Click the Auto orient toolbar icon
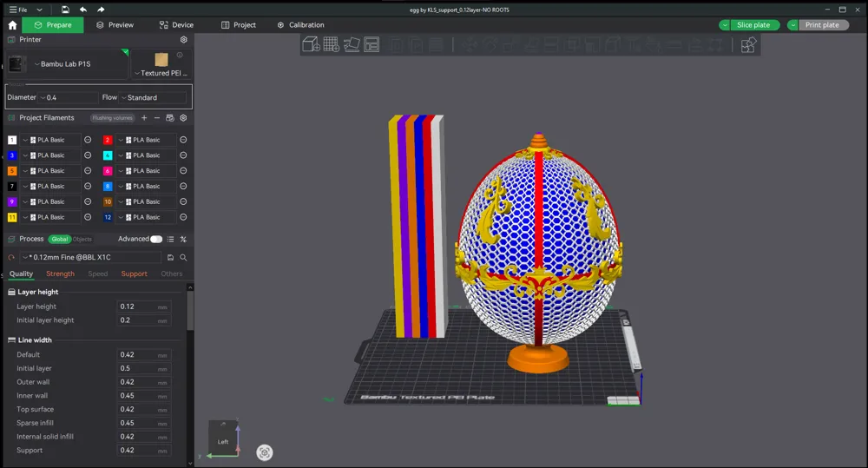The height and width of the screenshot is (468, 868). coord(352,44)
